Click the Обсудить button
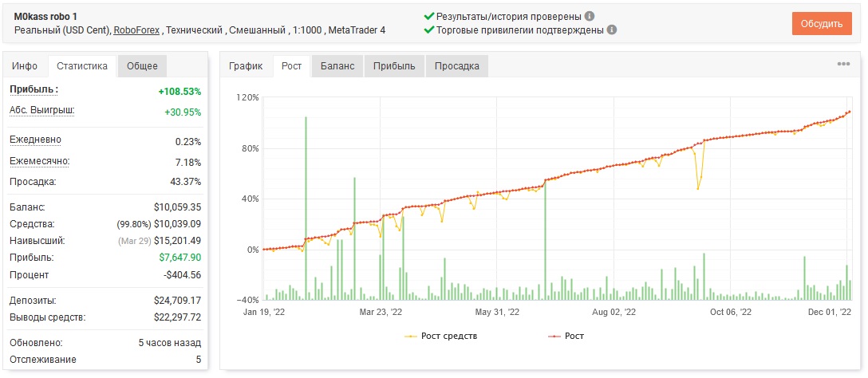 (x=822, y=24)
